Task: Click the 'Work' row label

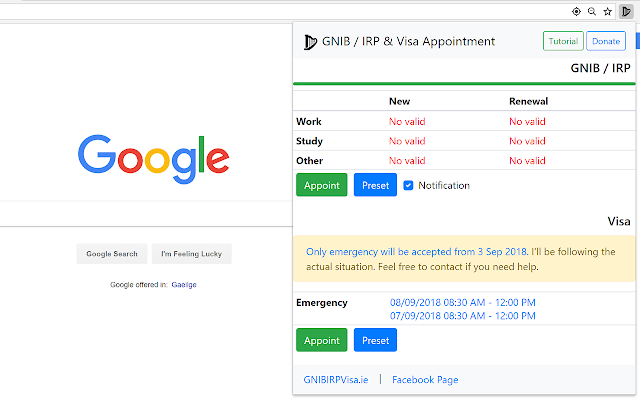Action: pyautogui.click(x=309, y=121)
